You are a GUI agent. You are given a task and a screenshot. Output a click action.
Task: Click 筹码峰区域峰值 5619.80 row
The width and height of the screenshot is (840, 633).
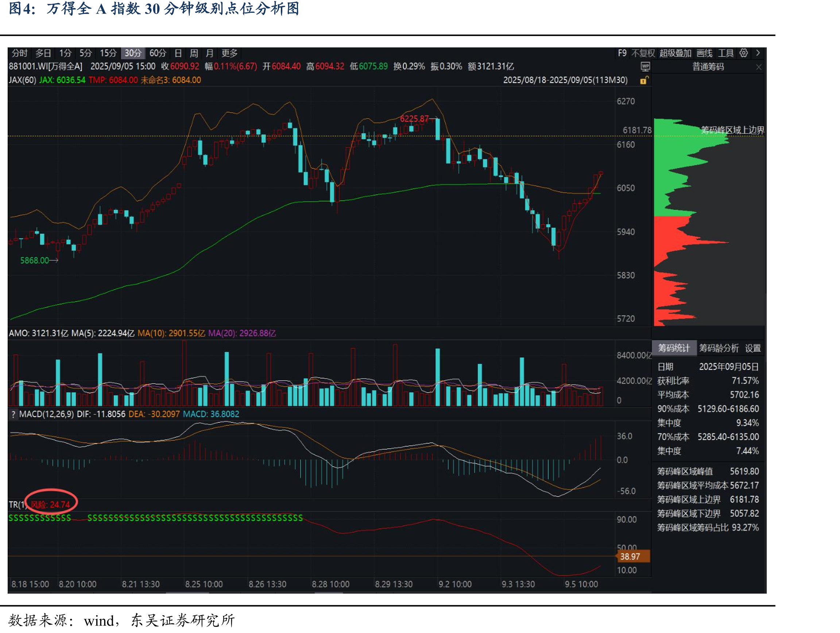tap(708, 471)
